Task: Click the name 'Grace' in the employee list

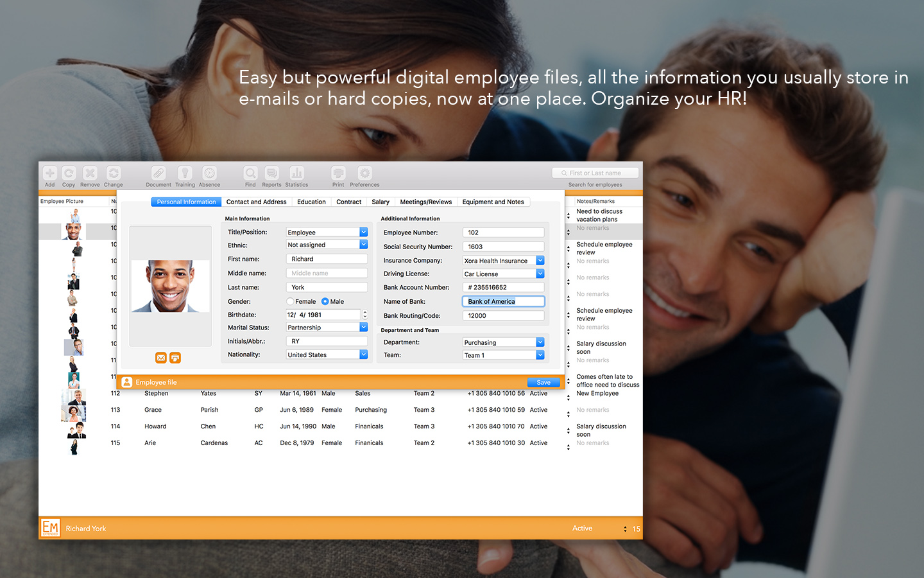Action: pos(153,410)
